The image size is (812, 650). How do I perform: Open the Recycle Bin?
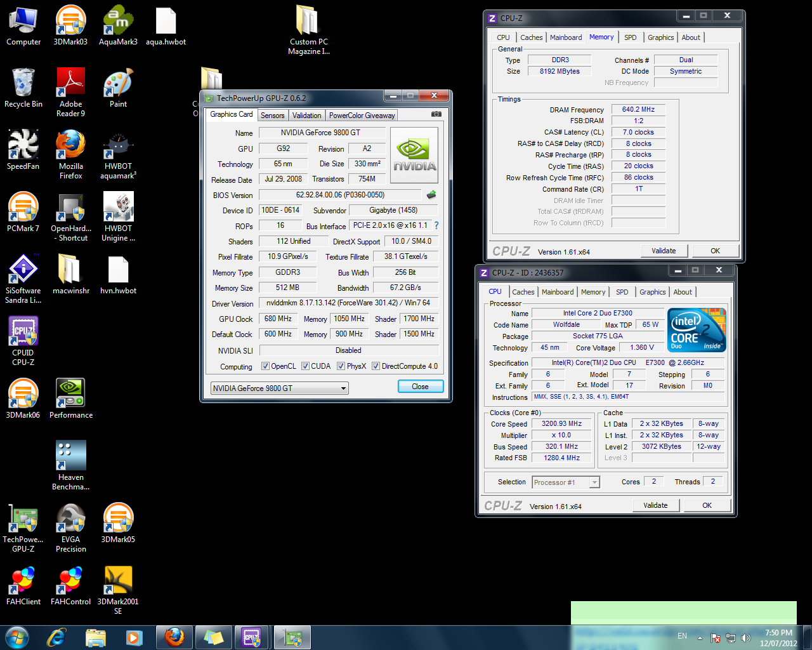23,88
